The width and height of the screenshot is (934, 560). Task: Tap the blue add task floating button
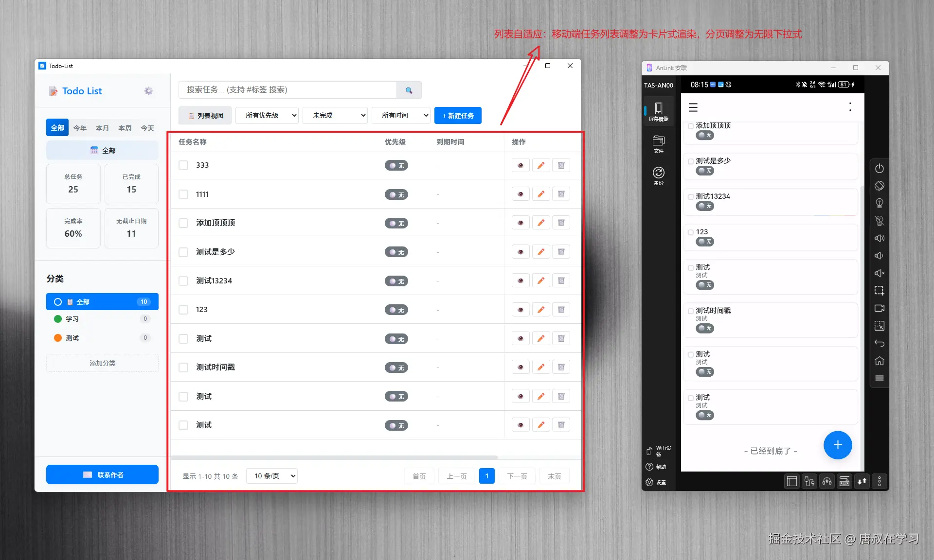pyautogui.click(x=837, y=445)
